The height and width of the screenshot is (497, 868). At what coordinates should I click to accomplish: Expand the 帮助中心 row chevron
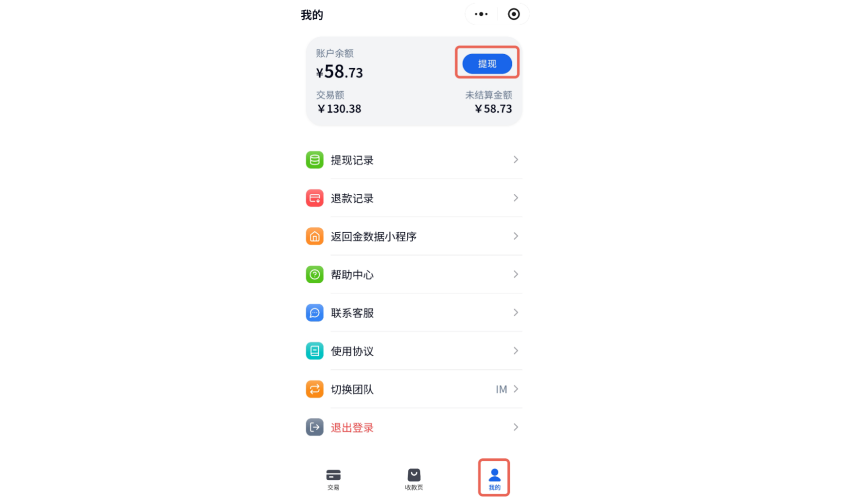(516, 274)
